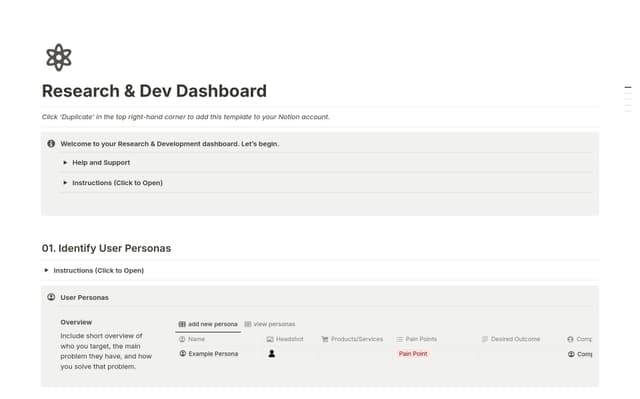The image size is (640, 399).
Task: Expand the Help and Support toggle
Action: tap(65, 162)
